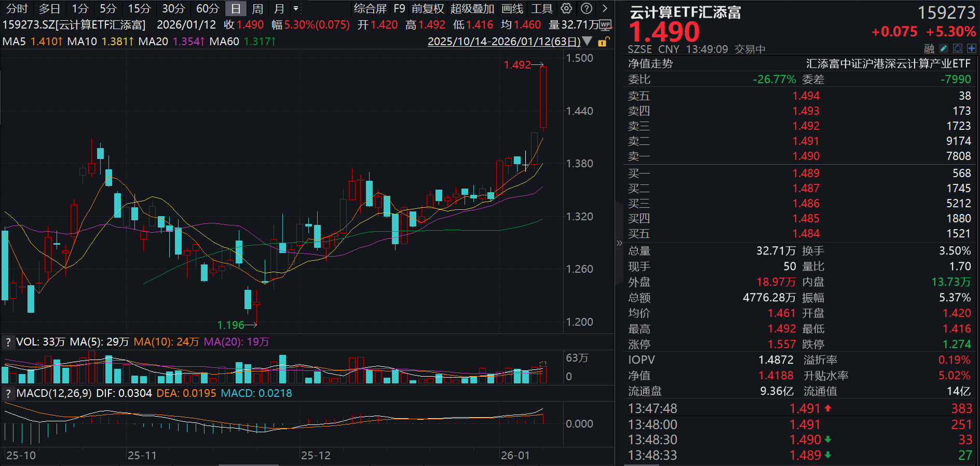Open date range dropdown triangle
980x466 pixels.
coord(587,41)
